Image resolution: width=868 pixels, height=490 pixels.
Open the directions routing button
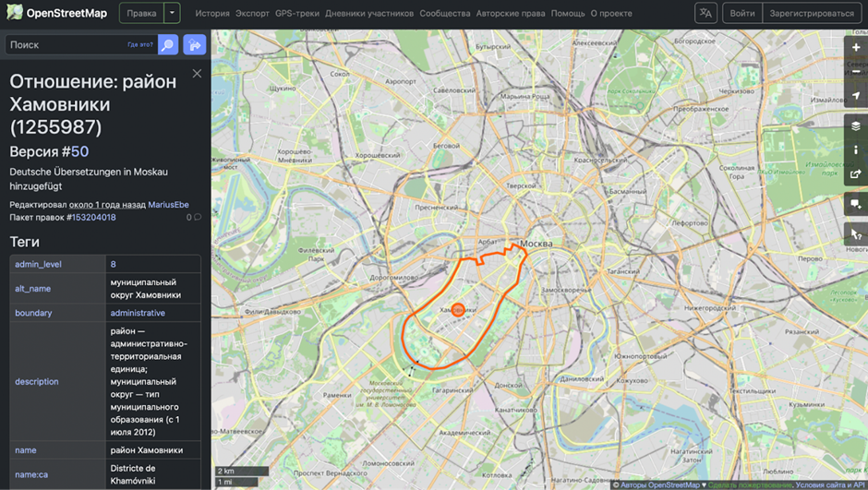click(194, 45)
